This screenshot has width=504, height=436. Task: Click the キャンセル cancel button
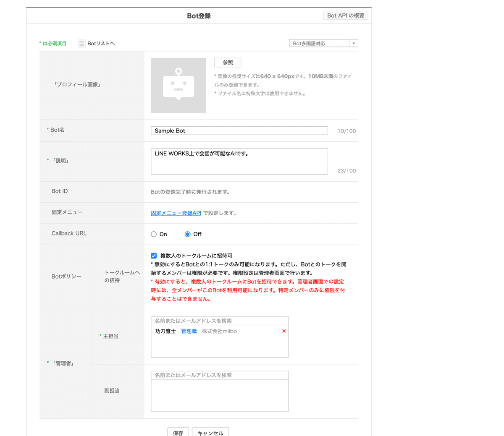pos(210,433)
